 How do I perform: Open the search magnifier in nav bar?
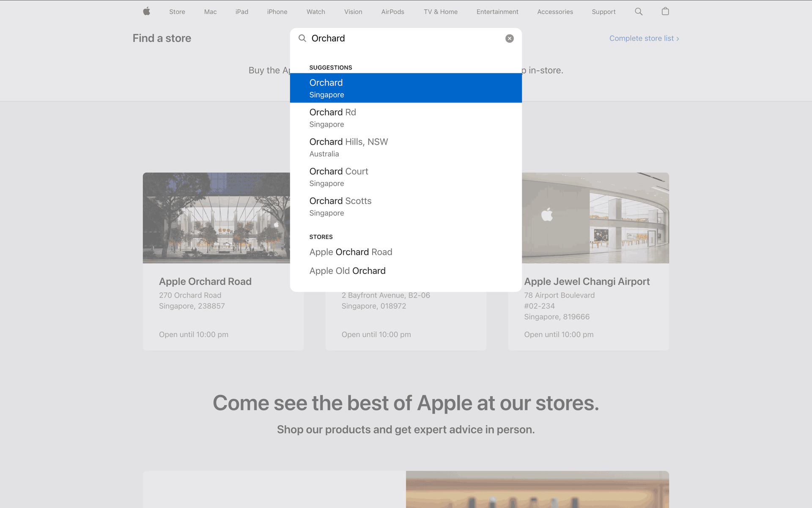(639, 11)
